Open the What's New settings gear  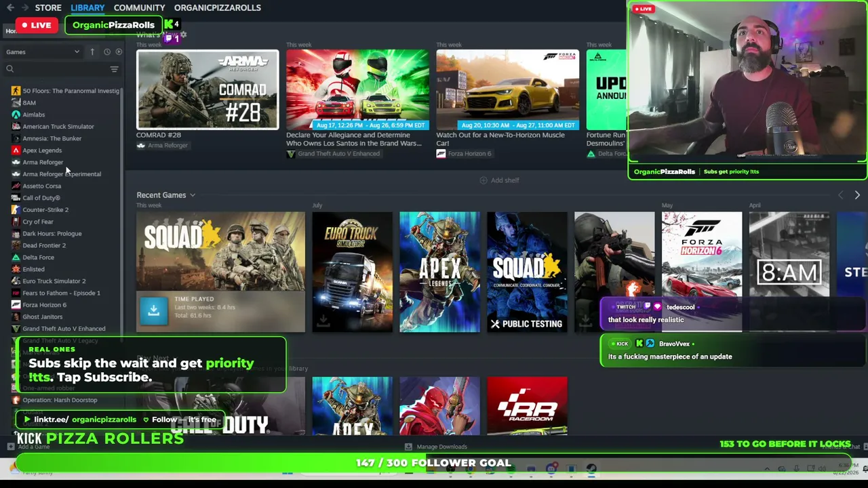183,35
